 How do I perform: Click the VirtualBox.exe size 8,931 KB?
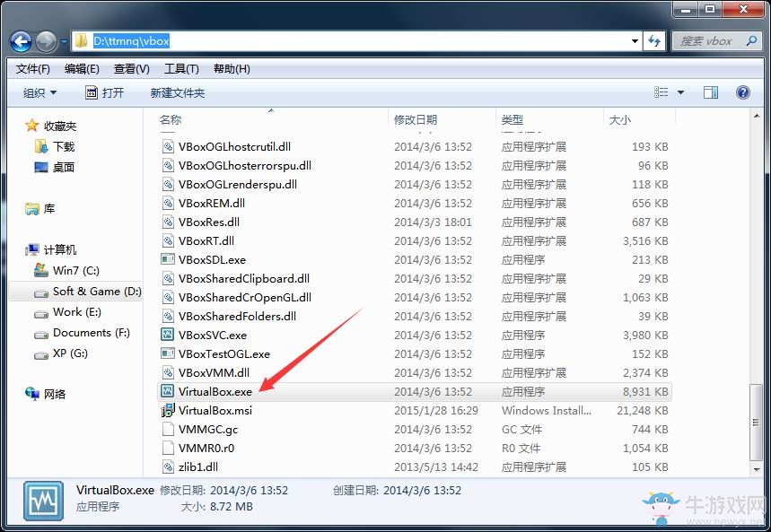[x=645, y=391]
